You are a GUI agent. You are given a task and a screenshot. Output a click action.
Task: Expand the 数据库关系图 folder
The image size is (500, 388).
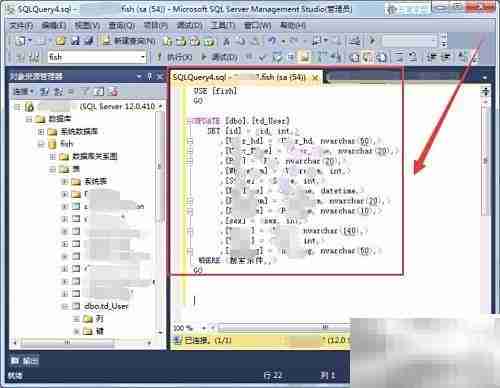coord(53,157)
